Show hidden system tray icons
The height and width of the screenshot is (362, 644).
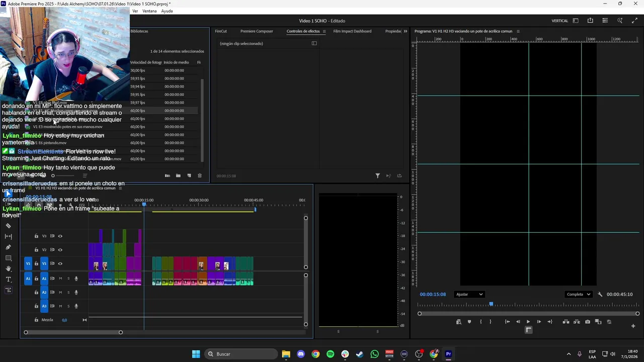pyautogui.click(x=569, y=354)
